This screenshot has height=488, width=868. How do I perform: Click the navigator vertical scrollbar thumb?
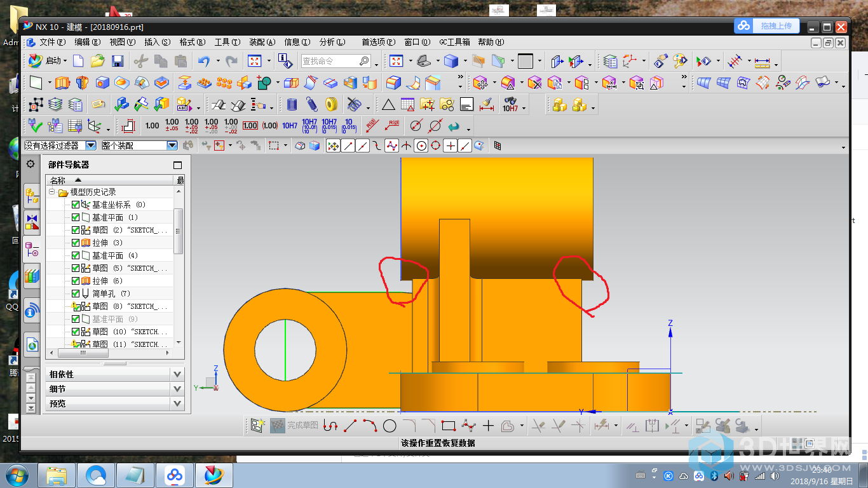pos(179,231)
